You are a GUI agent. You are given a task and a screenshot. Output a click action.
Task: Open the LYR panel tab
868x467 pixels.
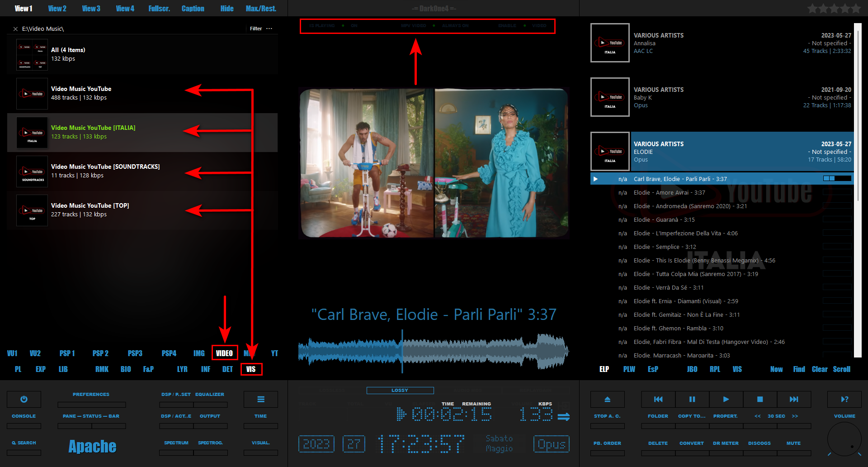(182, 369)
